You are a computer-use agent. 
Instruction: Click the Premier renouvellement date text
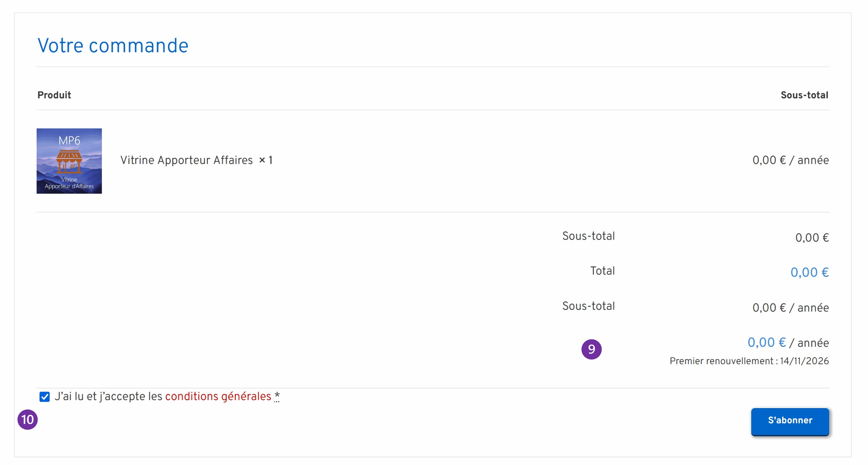tap(749, 361)
